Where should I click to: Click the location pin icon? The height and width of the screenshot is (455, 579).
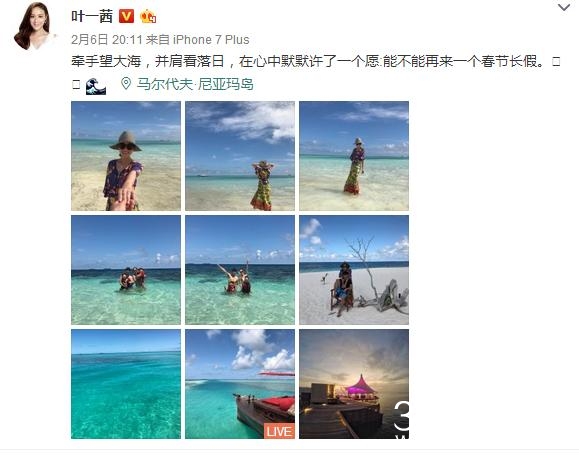pyautogui.click(x=126, y=84)
